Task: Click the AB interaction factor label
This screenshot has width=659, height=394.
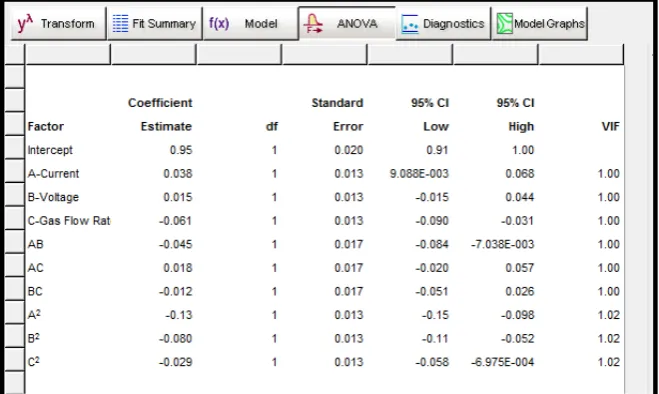Action: coord(35,244)
